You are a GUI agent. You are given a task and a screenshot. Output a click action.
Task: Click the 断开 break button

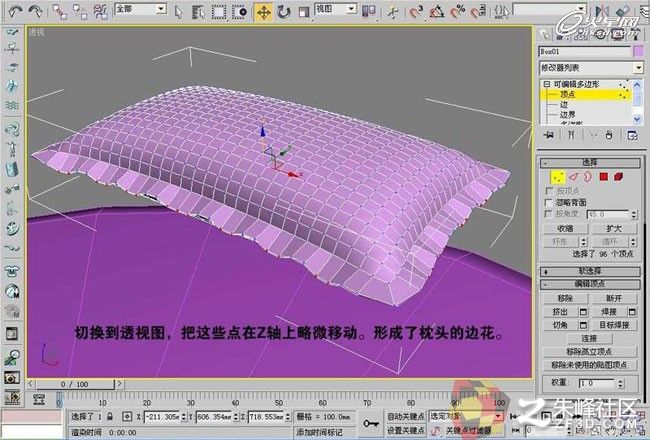coord(614,298)
